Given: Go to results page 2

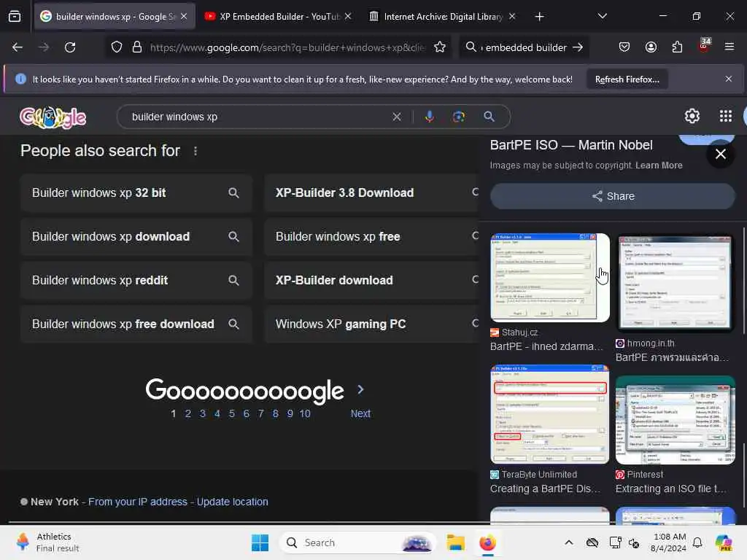Looking at the screenshot, I should (x=188, y=413).
